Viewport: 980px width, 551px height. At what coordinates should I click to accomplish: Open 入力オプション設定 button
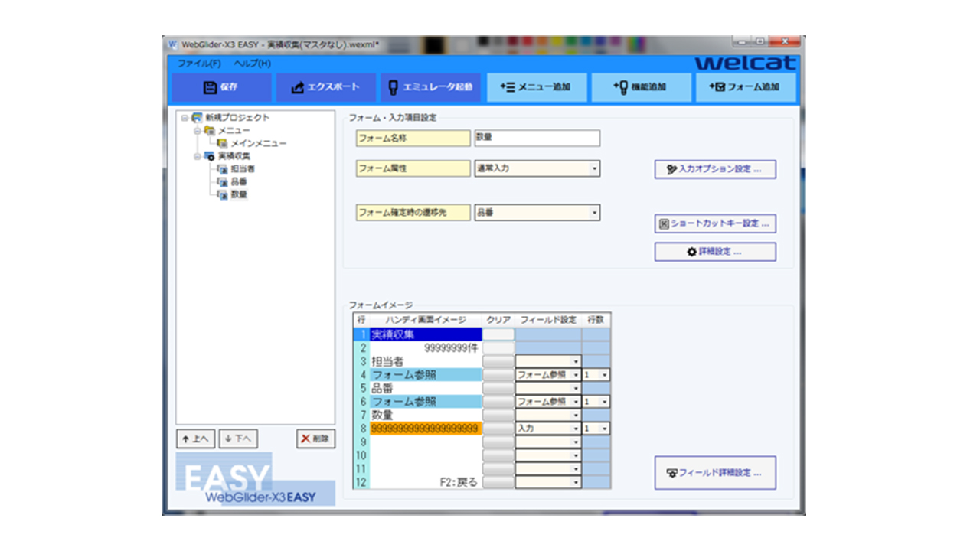coord(715,169)
